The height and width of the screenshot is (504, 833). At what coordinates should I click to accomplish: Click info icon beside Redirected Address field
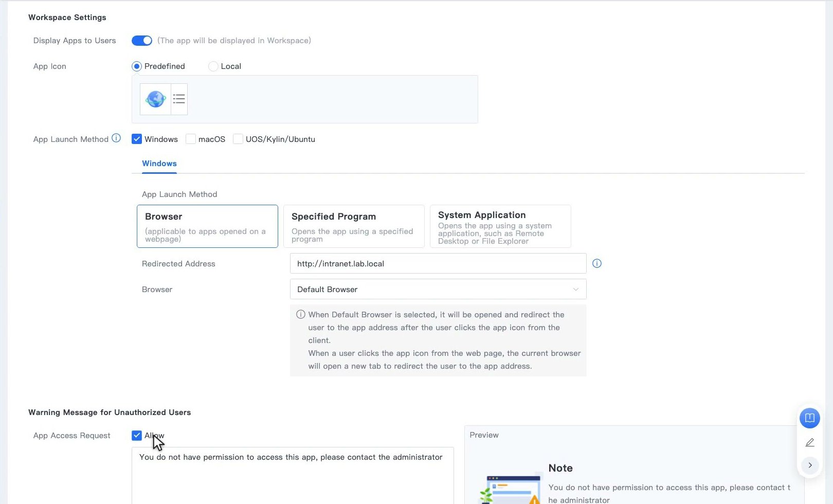pos(597,263)
